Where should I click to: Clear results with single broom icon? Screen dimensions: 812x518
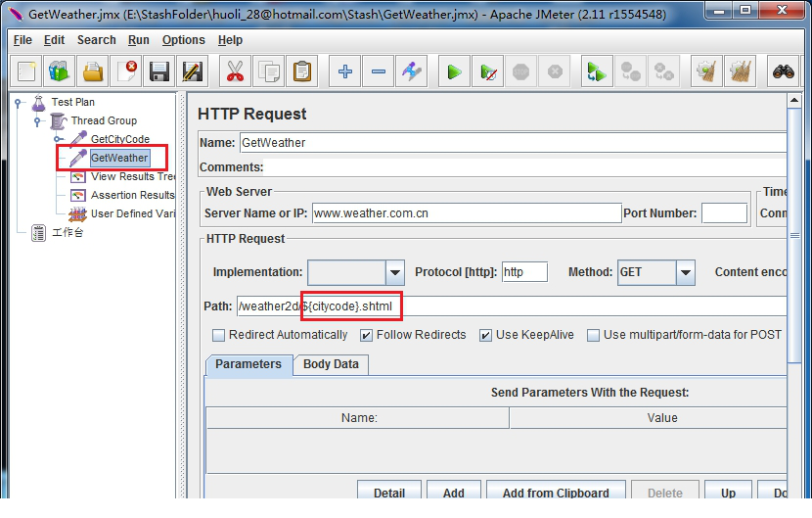[x=706, y=71]
